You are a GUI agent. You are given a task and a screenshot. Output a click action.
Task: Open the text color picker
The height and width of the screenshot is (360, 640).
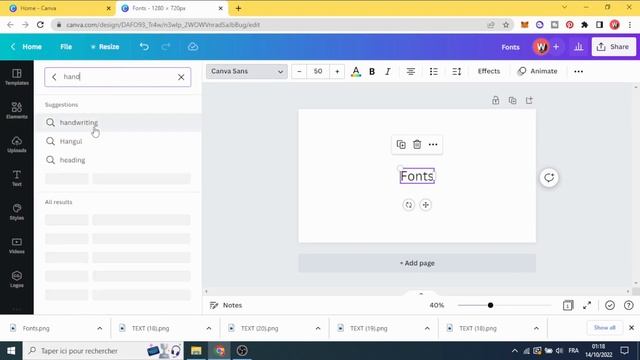356,71
